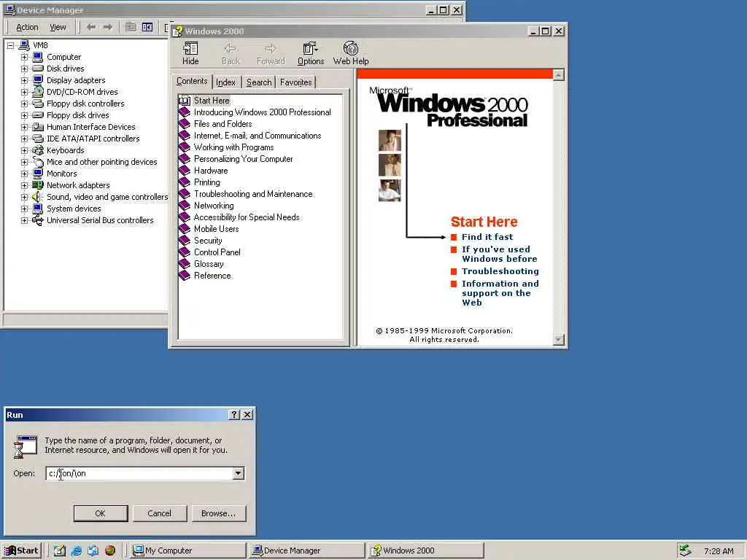Viewport: 747px width, 560px height.
Task: Click Device Manager show/hide console tree icon
Action: [x=147, y=27]
